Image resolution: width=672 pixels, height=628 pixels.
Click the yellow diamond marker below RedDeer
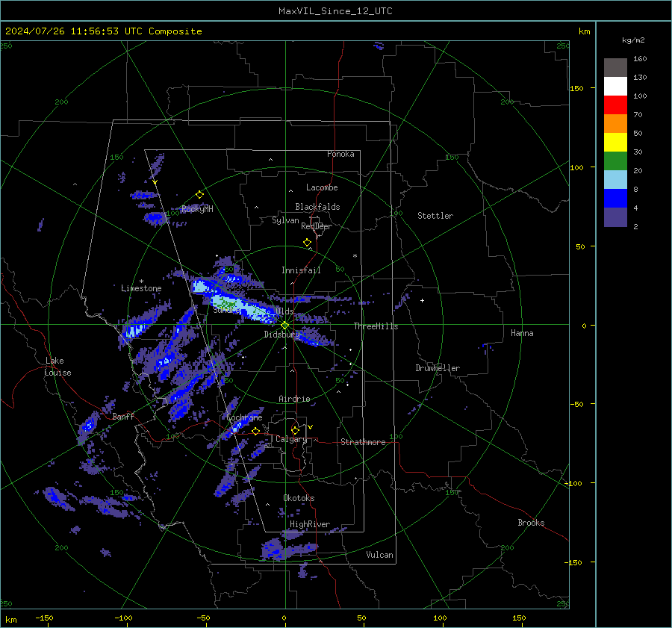pos(308,243)
